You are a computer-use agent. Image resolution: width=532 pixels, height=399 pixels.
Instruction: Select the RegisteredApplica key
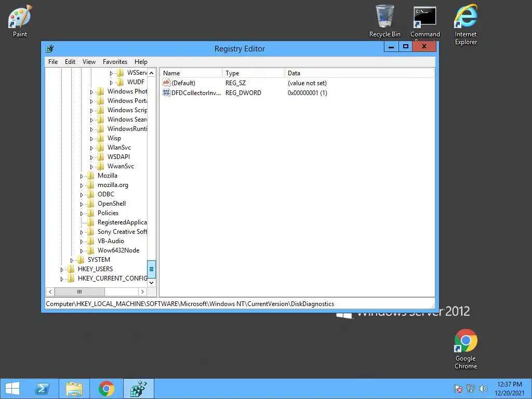(x=122, y=222)
